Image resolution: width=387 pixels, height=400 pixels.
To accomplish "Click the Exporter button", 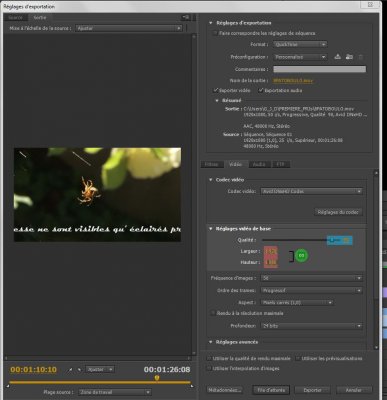I will 312,390.
